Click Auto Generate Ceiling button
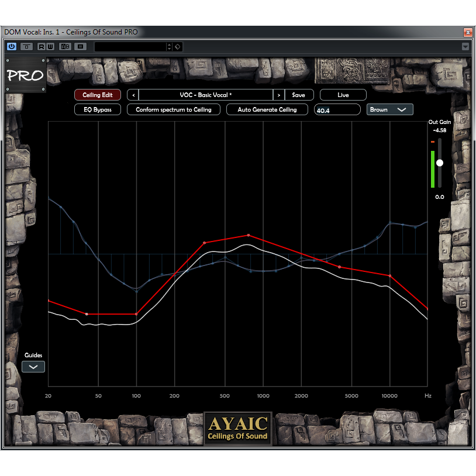 click(x=267, y=109)
